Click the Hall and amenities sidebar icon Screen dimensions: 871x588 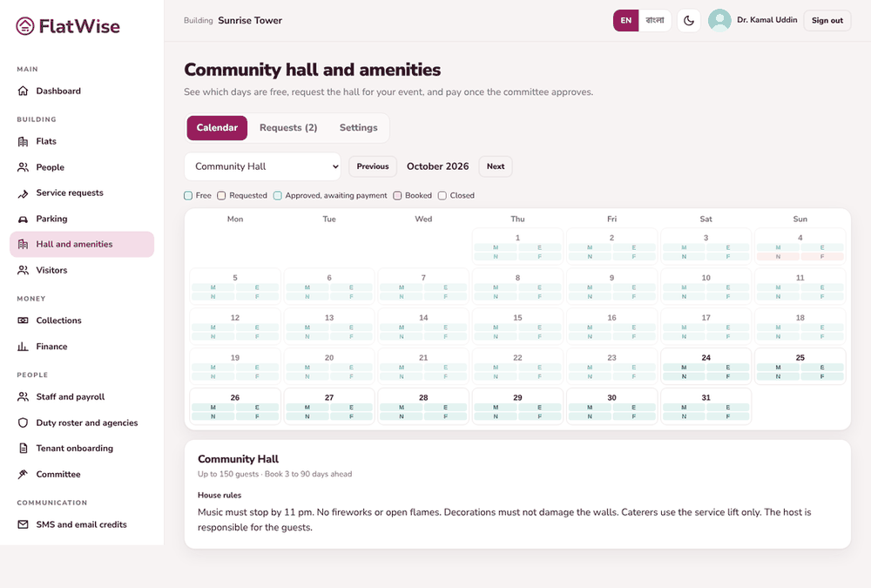tap(23, 244)
